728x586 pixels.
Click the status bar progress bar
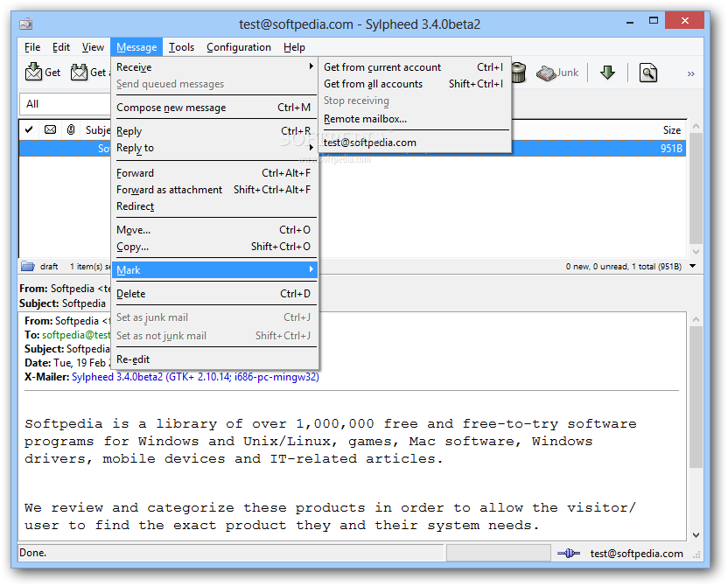click(x=498, y=553)
